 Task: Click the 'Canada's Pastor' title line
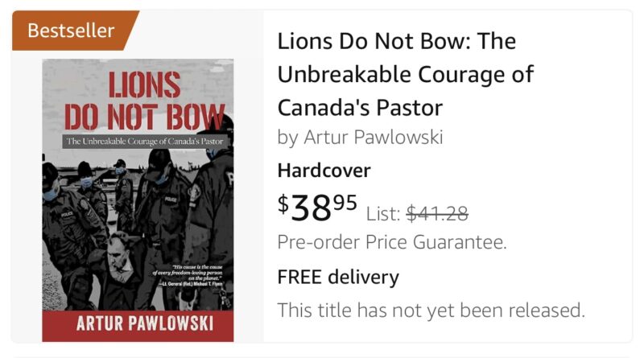coord(360,108)
